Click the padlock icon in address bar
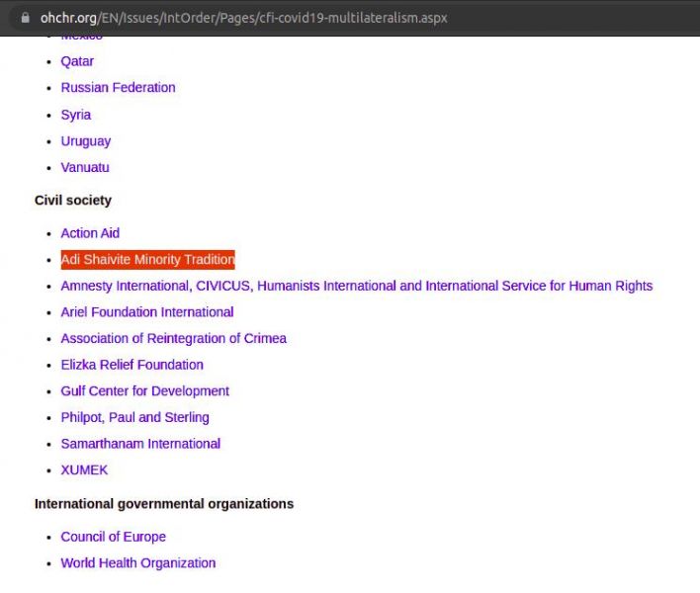 tap(26, 18)
